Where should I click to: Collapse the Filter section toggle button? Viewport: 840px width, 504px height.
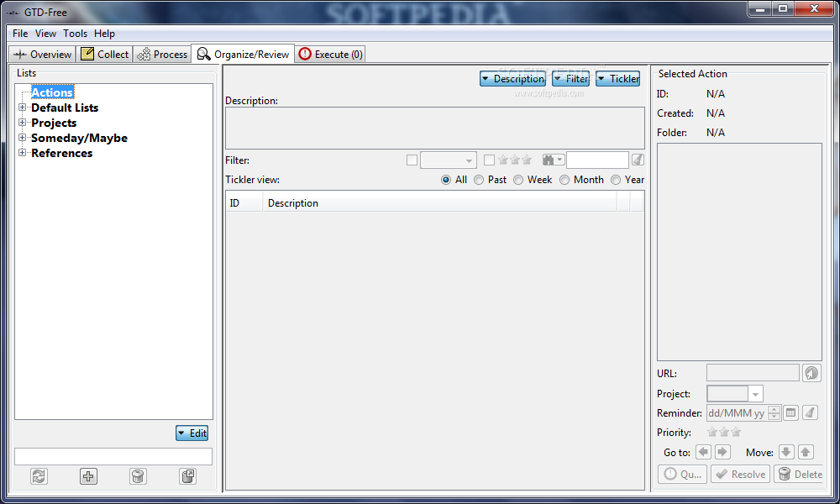571,79
